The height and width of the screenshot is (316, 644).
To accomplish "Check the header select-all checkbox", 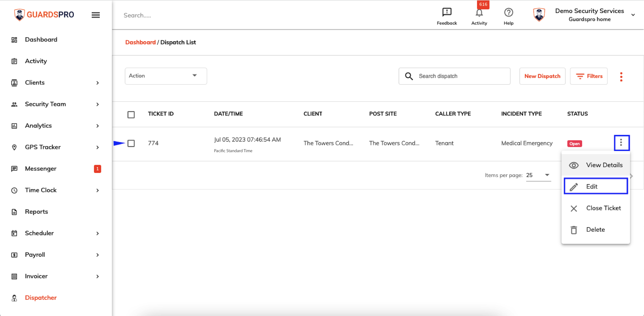I will coord(131,114).
